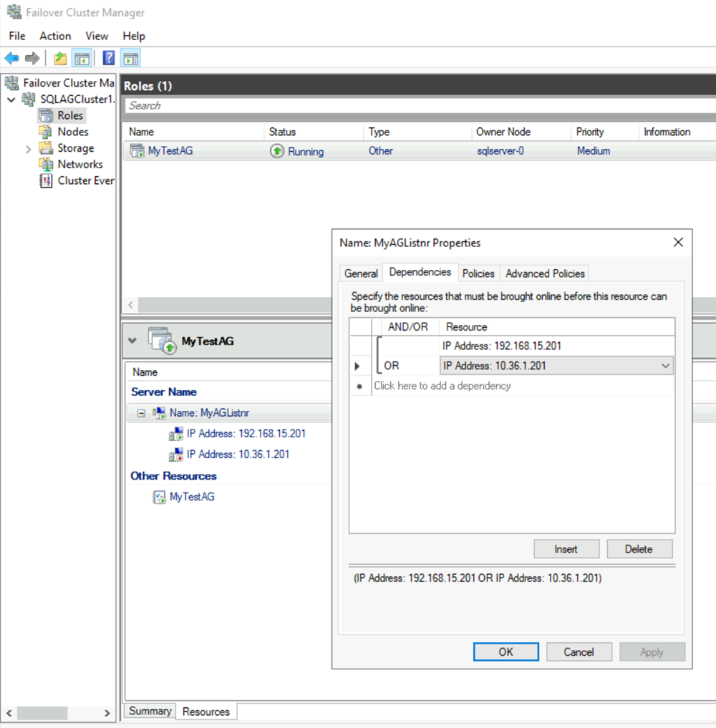Toggle the Show/Hide Action Pane icon
The height and width of the screenshot is (728, 716).
[x=131, y=59]
